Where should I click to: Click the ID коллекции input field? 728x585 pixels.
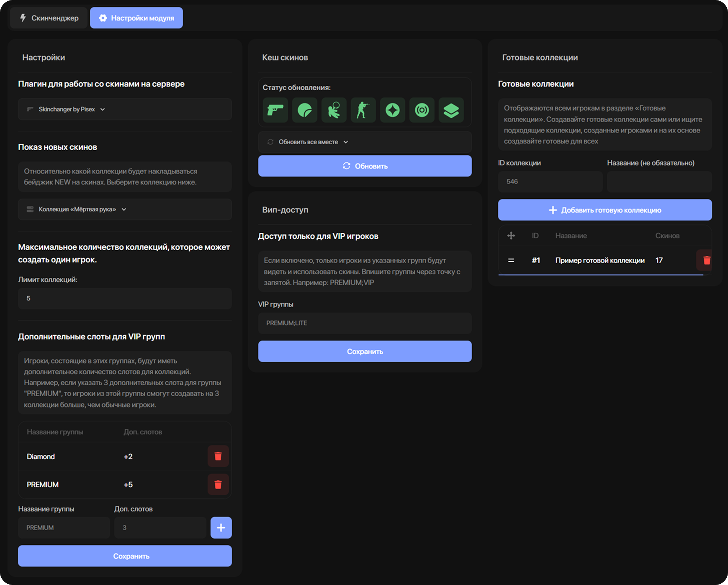[550, 182]
